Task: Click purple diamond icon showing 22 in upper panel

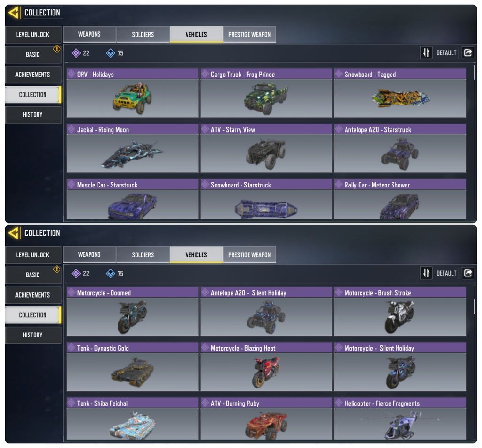Action: click(x=76, y=53)
